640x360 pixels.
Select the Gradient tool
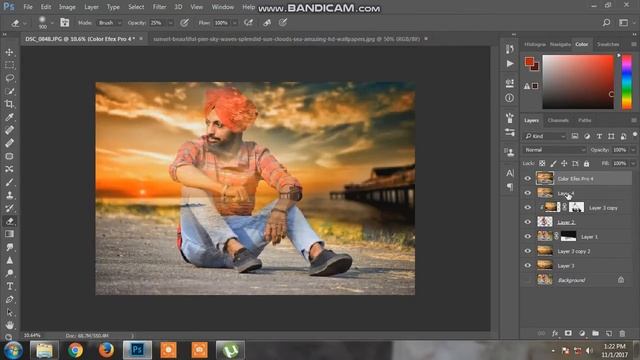pos(9,234)
